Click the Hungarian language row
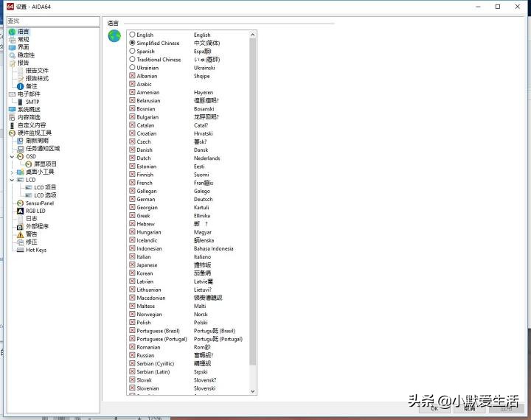Image resolution: width=531 pixels, height=420 pixels. pyautogui.click(x=189, y=232)
